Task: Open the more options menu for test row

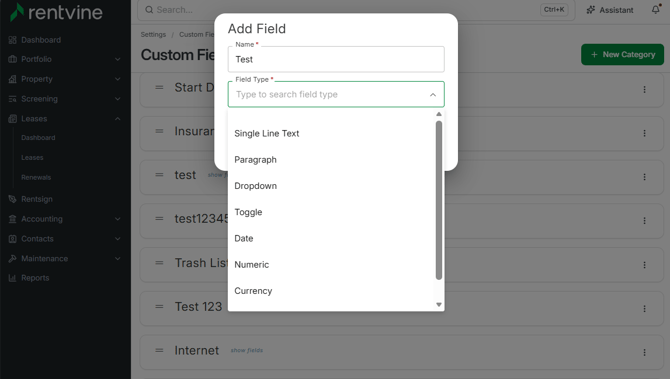Action: tap(644, 177)
